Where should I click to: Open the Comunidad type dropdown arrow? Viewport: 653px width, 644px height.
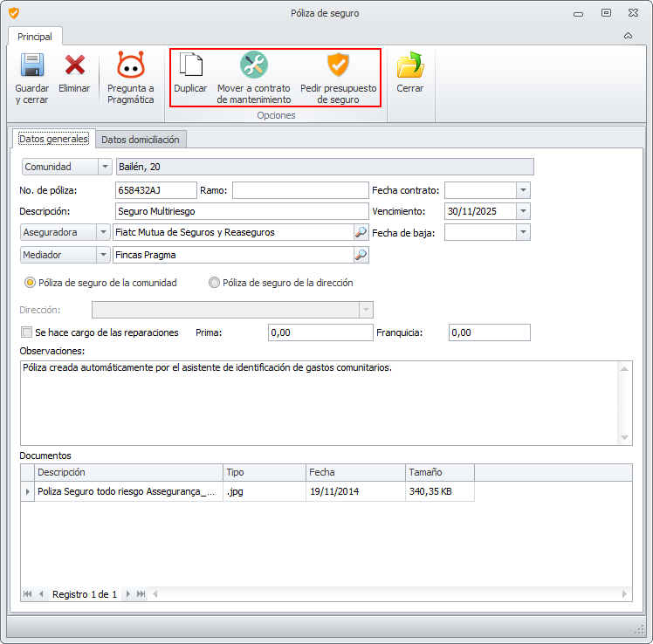(105, 167)
